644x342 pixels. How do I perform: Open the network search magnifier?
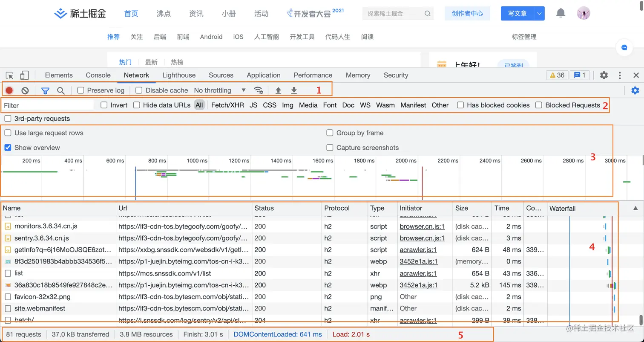coord(61,90)
